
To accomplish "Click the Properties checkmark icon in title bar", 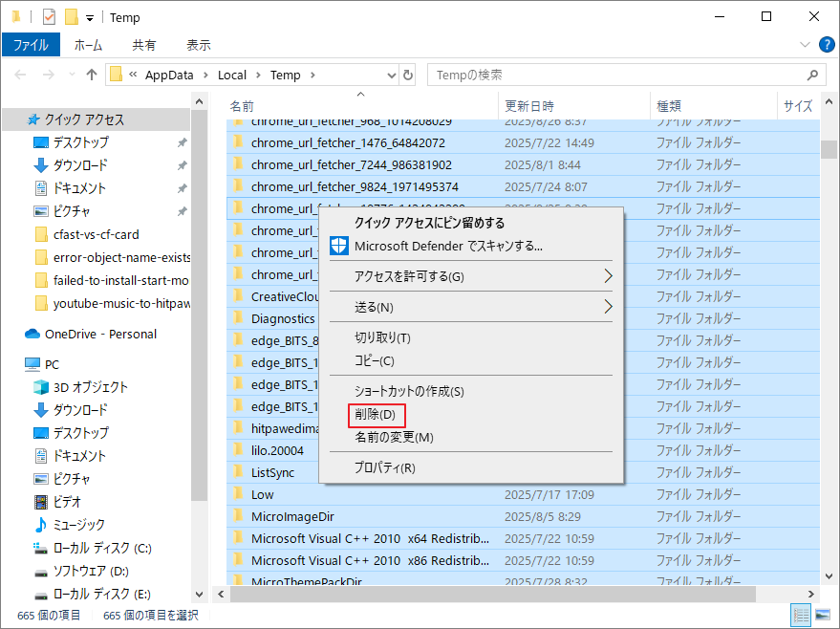I will [x=49, y=17].
